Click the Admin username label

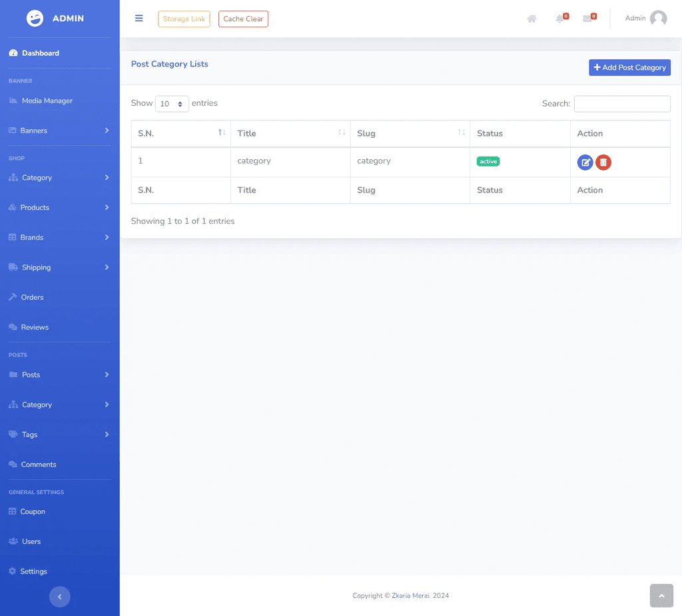click(x=635, y=18)
